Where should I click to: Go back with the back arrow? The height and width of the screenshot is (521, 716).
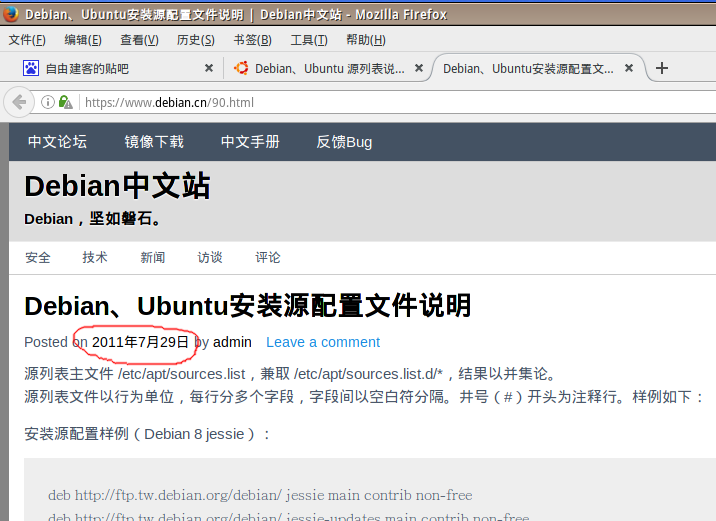tap(19, 102)
